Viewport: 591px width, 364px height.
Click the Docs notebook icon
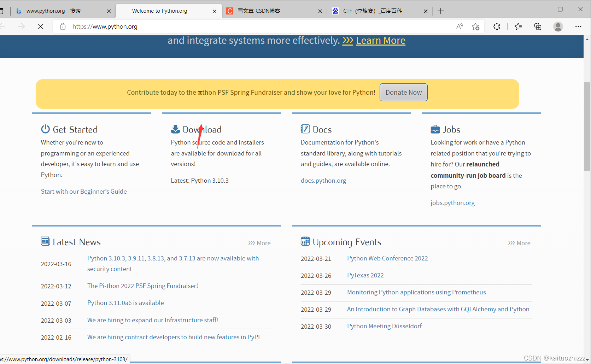[x=305, y=129]
